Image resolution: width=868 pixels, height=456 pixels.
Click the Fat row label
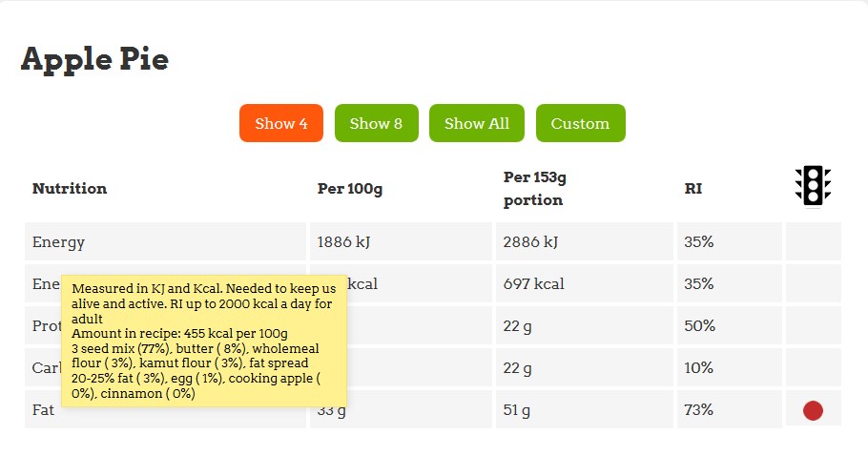pos(43,410)
